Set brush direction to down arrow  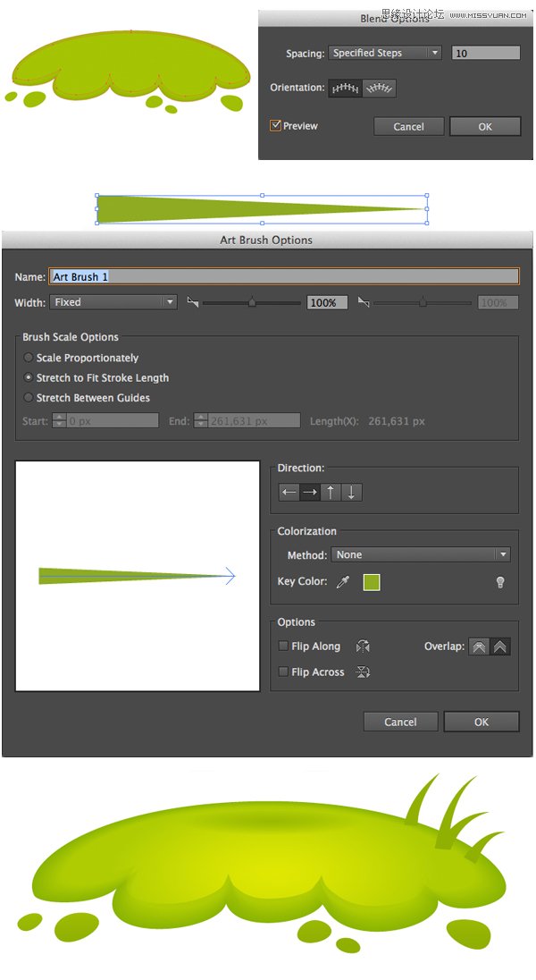351,493
